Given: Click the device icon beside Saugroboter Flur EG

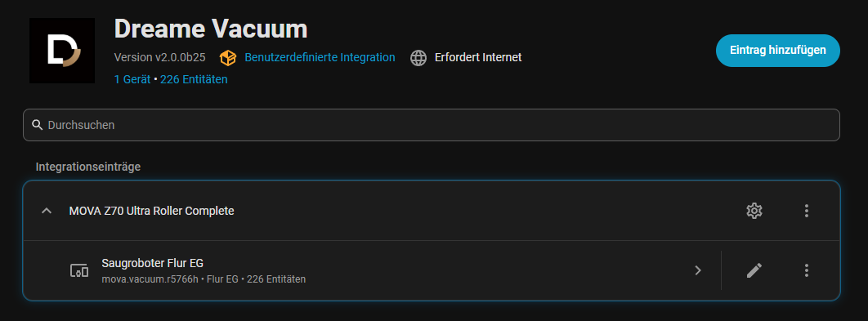Looking at the screenshot, I should pos(79,270).
